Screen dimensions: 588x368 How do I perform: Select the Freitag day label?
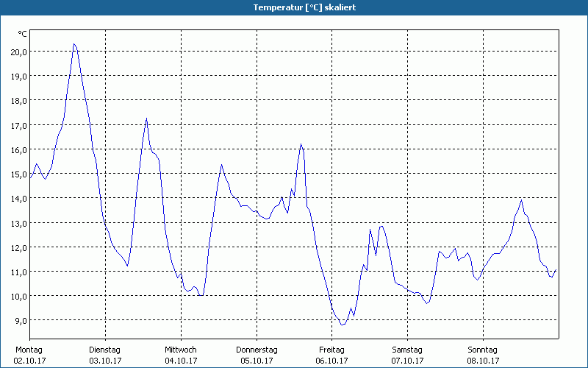click(x=331, y=350)
